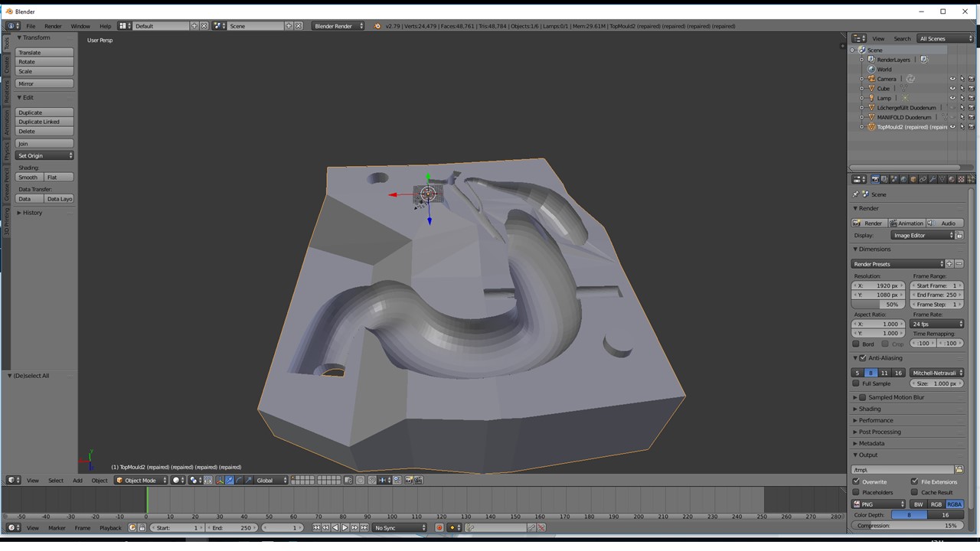Image resolution: width=980 pixels, height=551 pixels.
Task: Click the Blender info editor type icon
Action: click(12, 26)
